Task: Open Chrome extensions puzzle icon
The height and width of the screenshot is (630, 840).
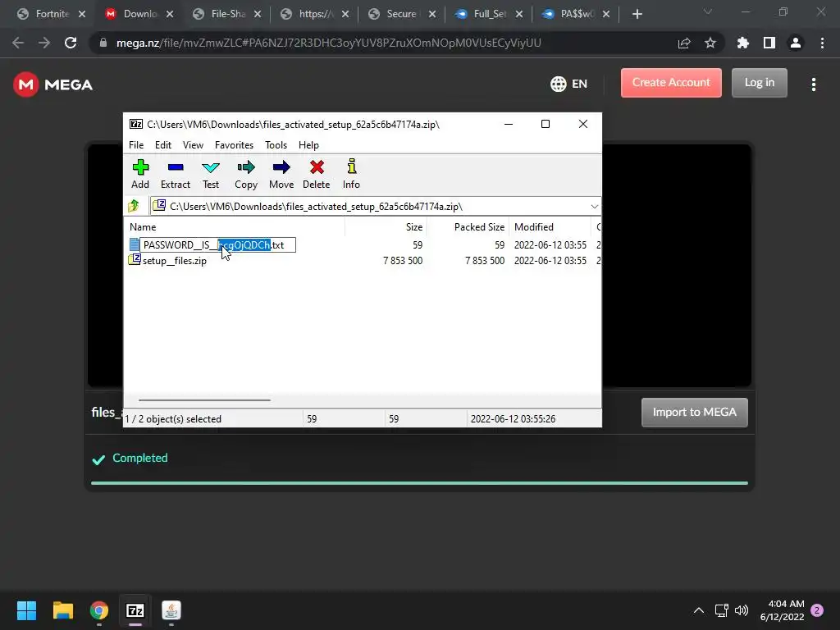Action: point(743,43)
